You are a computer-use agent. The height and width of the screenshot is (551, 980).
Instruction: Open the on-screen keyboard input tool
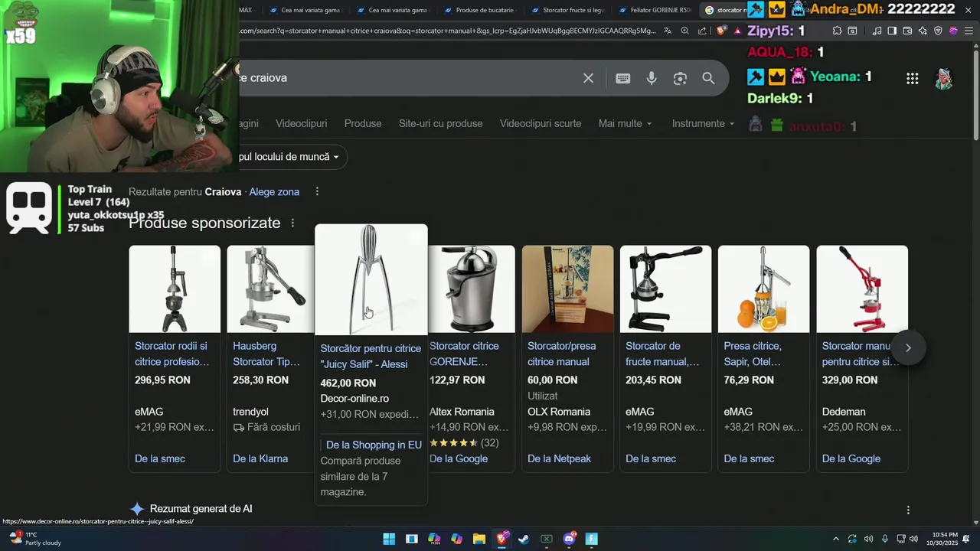[623, 78]
